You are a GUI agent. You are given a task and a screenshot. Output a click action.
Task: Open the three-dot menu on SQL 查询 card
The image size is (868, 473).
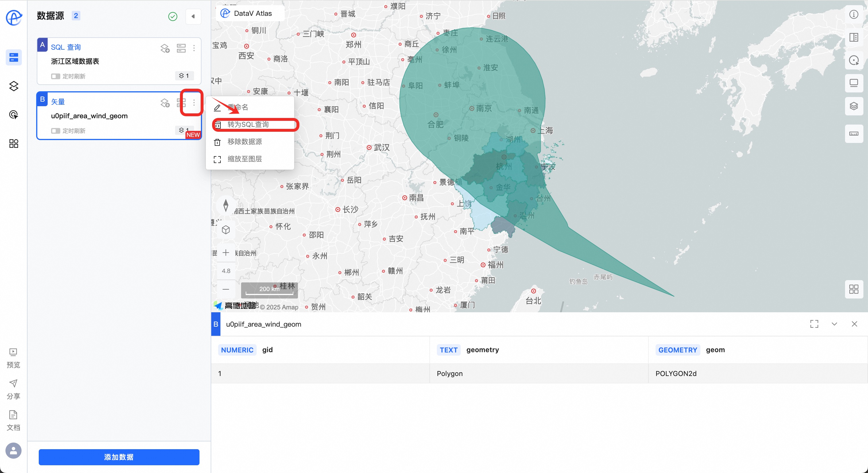click(x=194, y=49)
